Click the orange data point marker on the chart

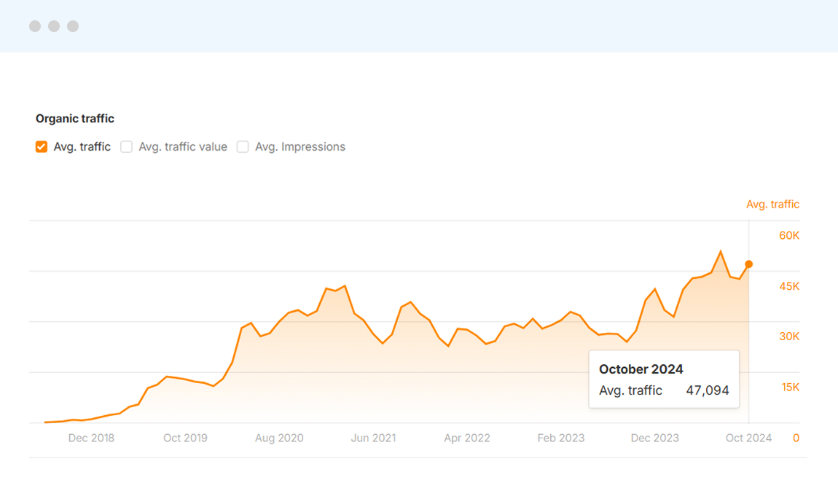748,264
